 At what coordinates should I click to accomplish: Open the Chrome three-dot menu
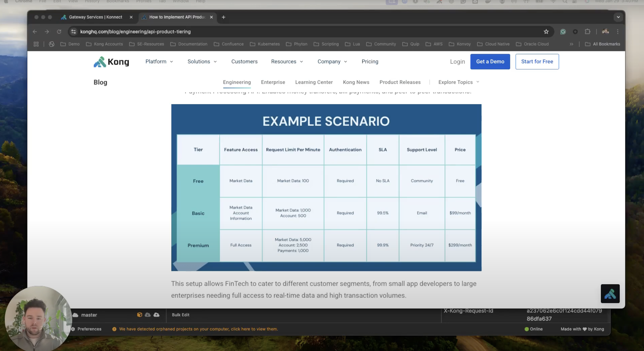coord(618,32)
